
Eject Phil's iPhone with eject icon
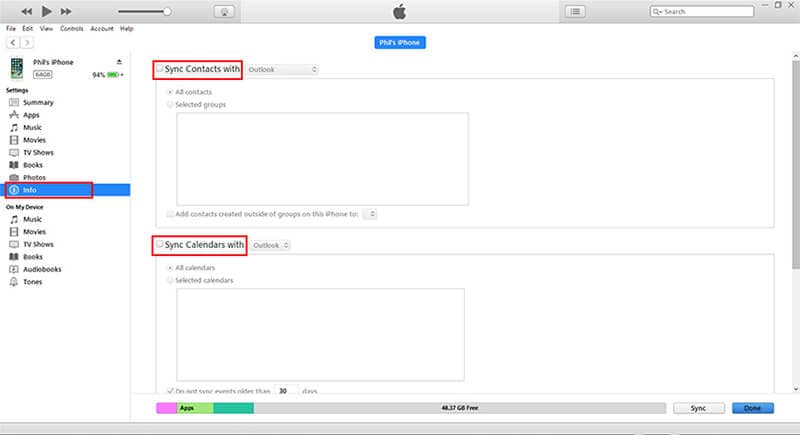tap(119, 62)
